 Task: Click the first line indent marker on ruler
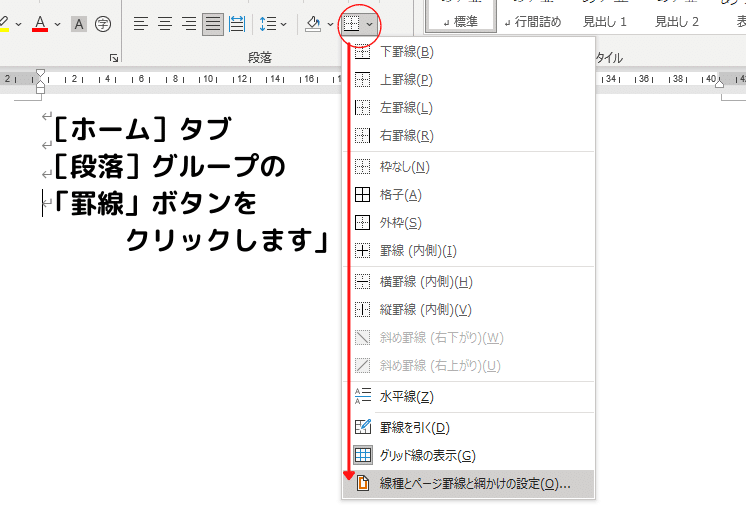(x=40, y=73)
